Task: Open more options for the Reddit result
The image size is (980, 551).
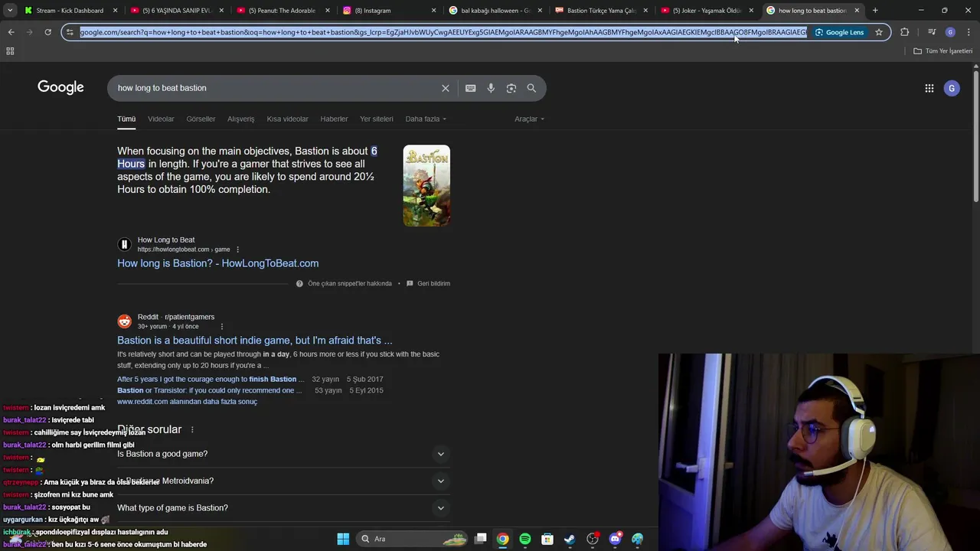Action: pyautogui.click(x=222, y=327)
